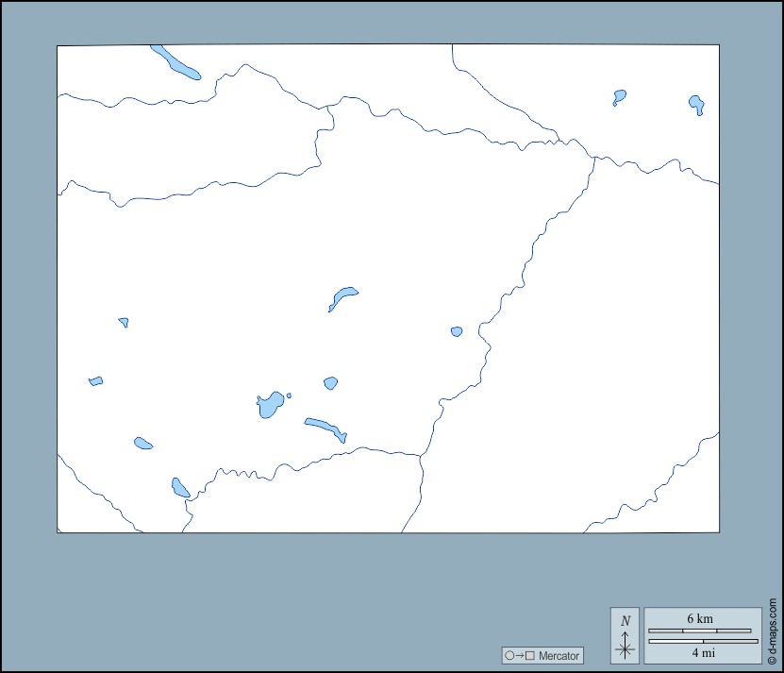Click the small lake left of the top-right corner lake

point(620,95)
